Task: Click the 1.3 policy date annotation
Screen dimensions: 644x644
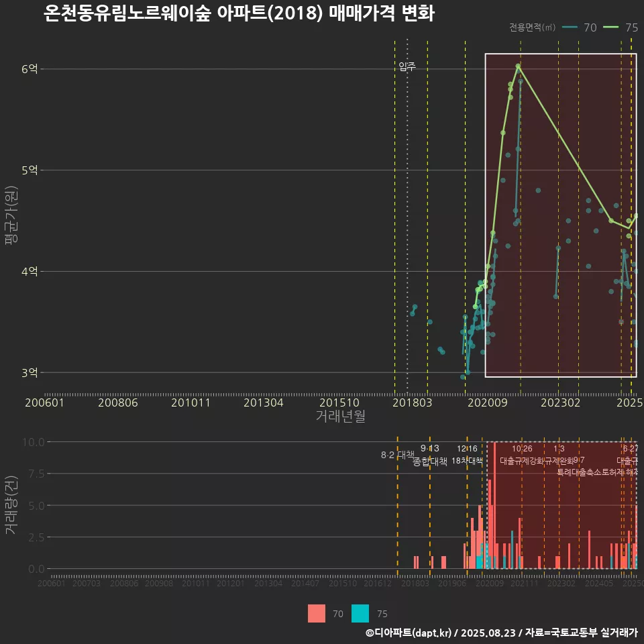Action: 559,449
